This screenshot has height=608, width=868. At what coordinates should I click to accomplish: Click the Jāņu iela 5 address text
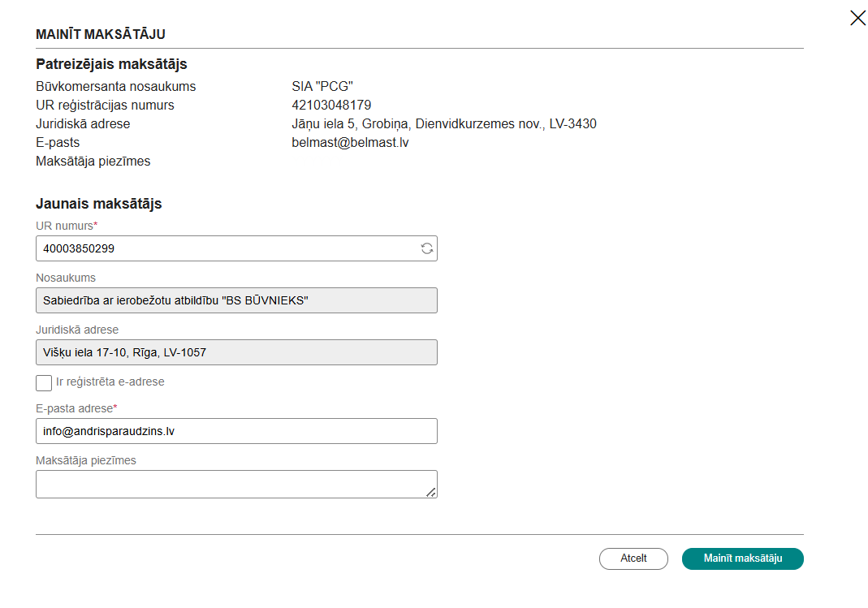click(x=443, y=124)
